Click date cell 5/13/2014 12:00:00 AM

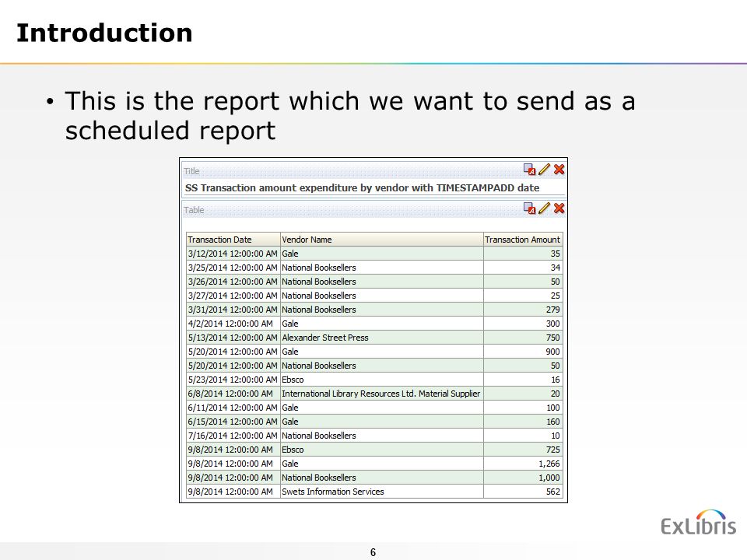[233, 337]
